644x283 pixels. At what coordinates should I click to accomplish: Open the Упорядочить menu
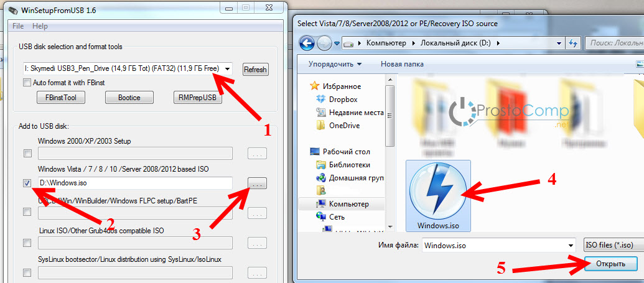(x=335, y=64)
